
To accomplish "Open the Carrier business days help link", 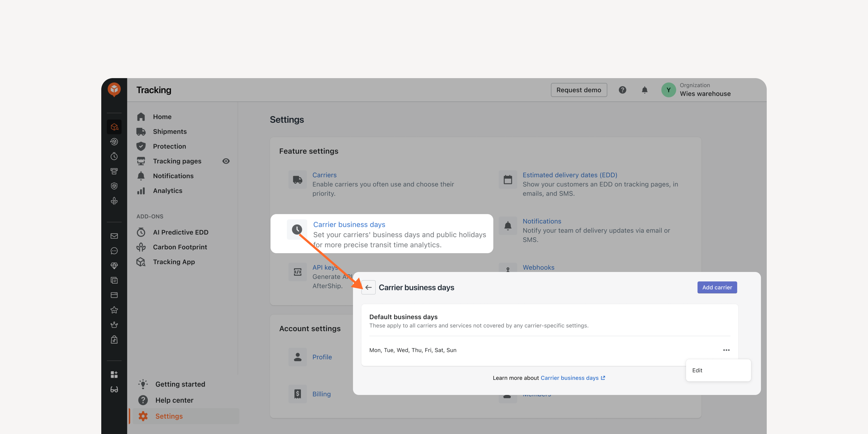I will [x=573, y=378].
